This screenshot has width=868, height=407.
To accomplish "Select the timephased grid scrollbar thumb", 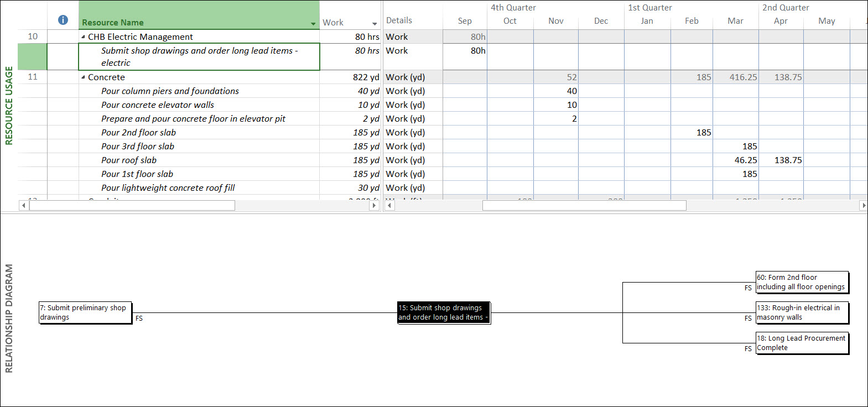I will tap(584, 206).
